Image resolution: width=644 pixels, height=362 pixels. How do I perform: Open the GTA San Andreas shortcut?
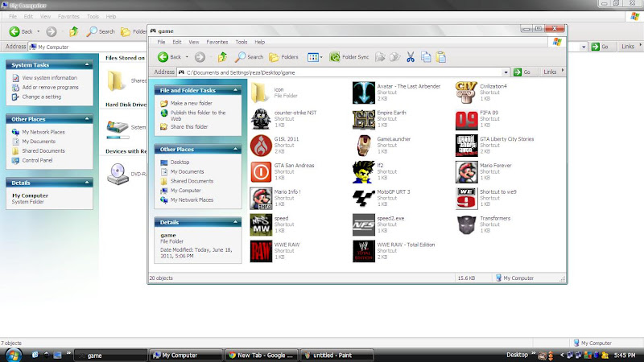261,171
